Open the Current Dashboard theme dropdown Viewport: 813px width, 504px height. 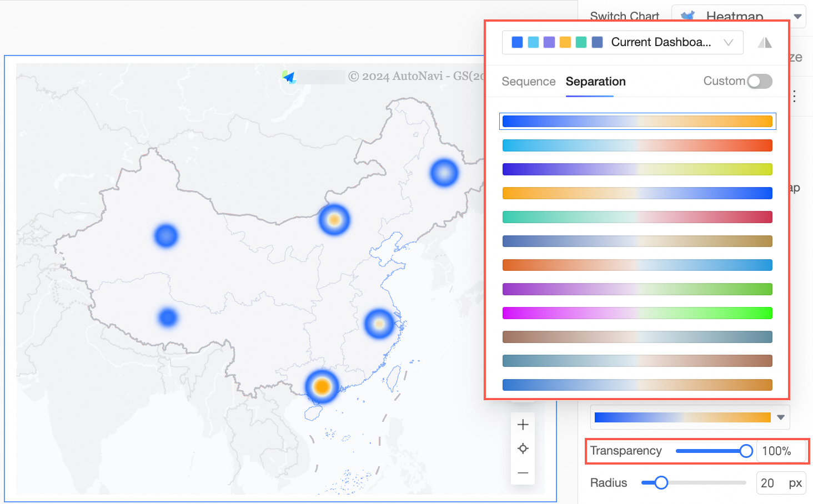tap(623, 42)
